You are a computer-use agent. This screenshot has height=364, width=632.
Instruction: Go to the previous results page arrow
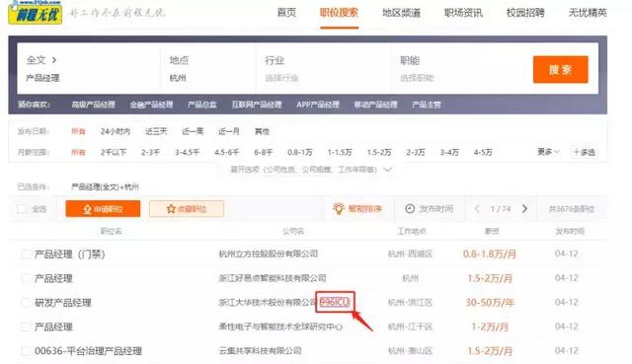[477, 208]
